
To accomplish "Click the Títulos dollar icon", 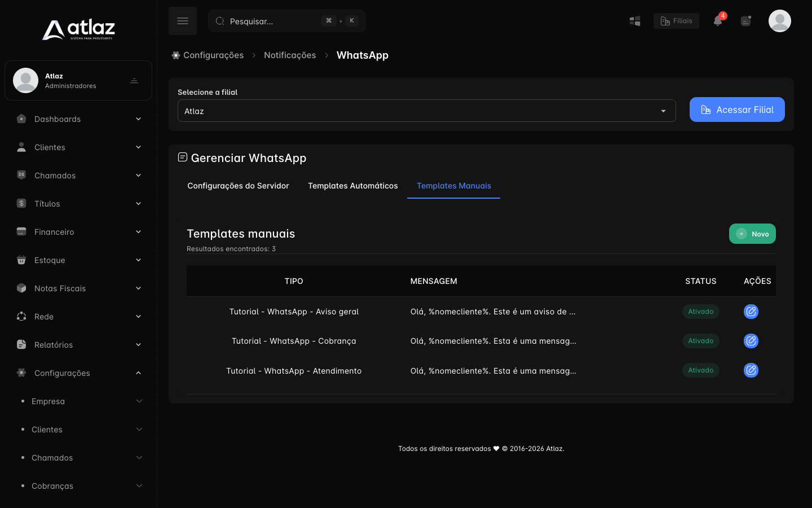I will click(21, 203).
